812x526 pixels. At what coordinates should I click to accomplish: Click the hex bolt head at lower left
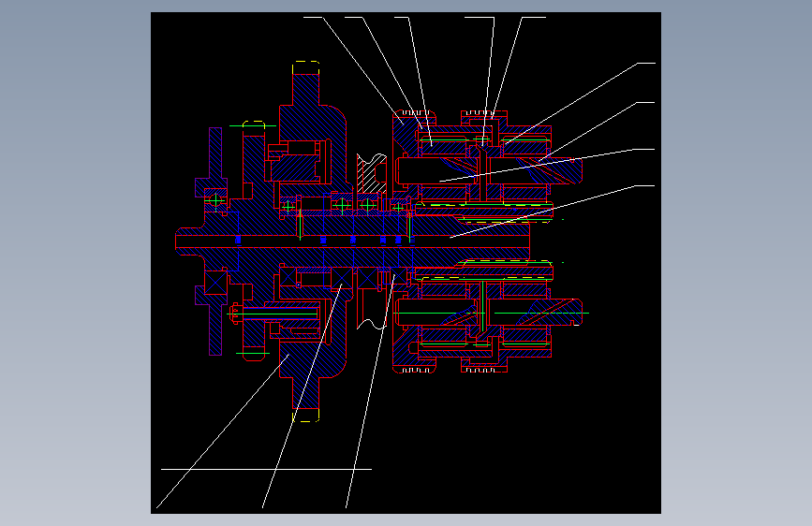click(x=234, y=314)
